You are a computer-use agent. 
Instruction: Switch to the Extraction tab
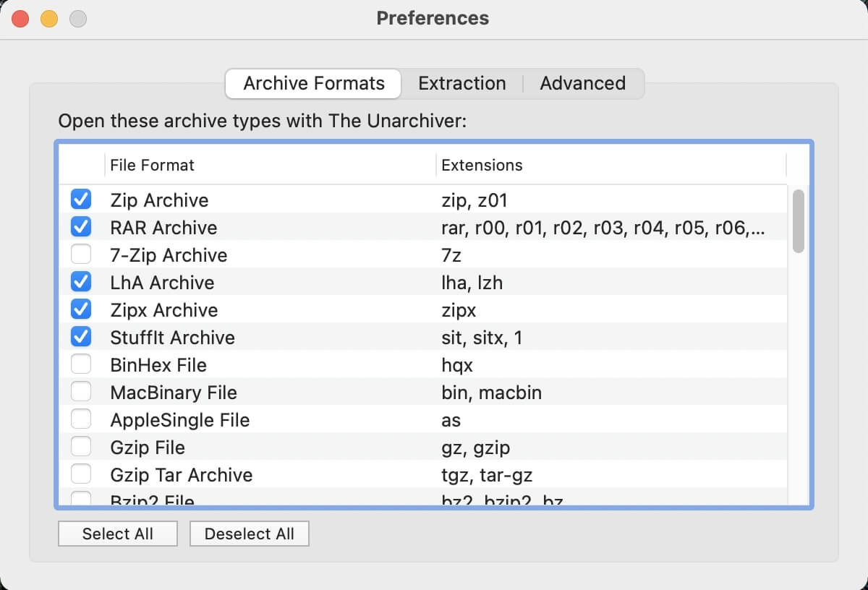click(461, 83)
